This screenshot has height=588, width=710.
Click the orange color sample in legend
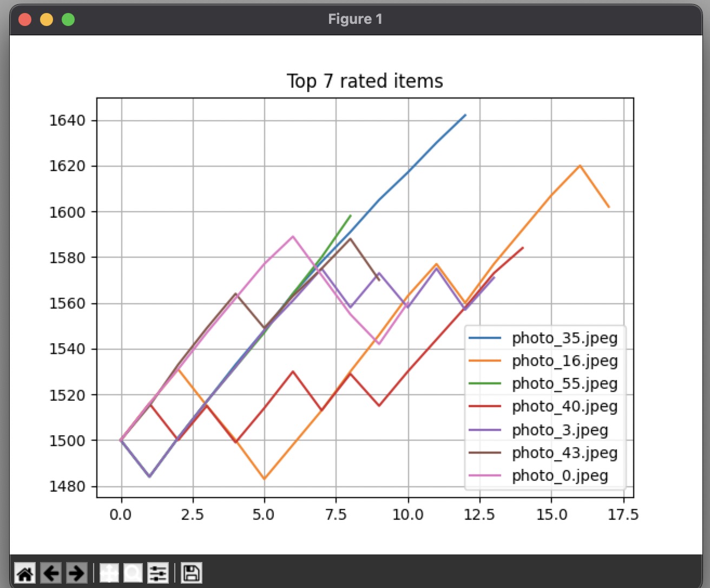(x=485, y=361)
